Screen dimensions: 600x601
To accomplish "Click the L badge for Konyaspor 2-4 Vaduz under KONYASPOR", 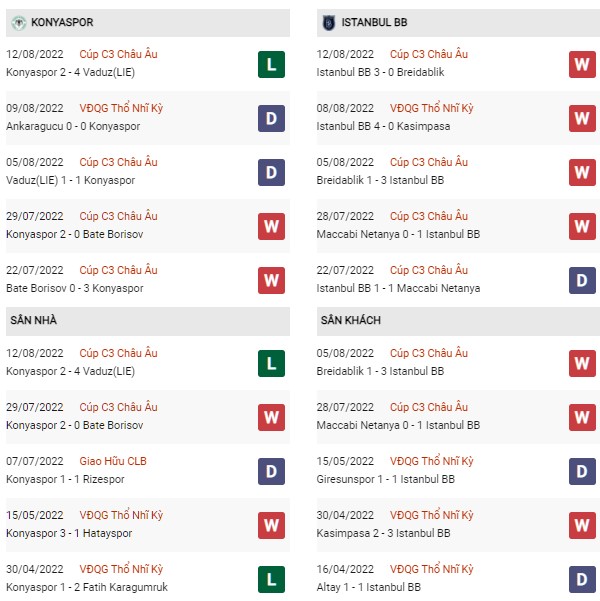I will pyautogui.click(x=271, y=64).
